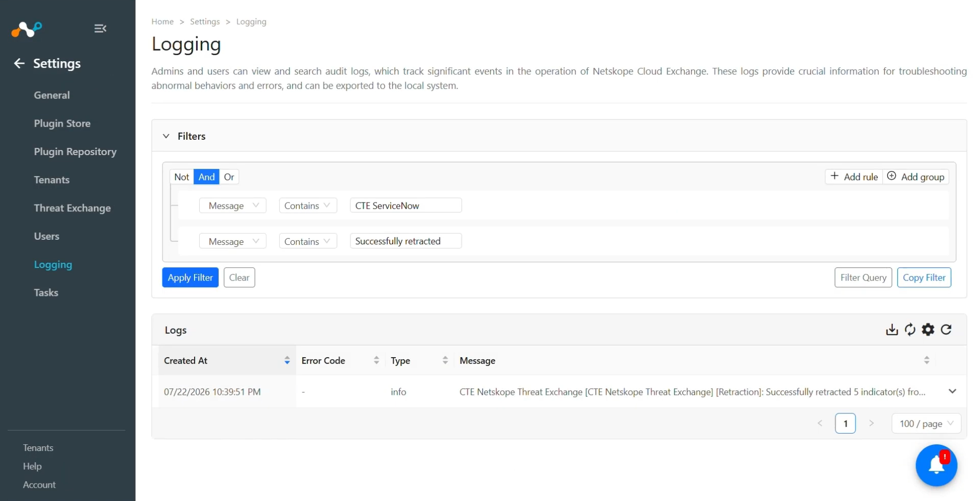Open field dropdown for CTE ServiceNow rule
Screen dimensions: 980x501
(x=233, y=206)
